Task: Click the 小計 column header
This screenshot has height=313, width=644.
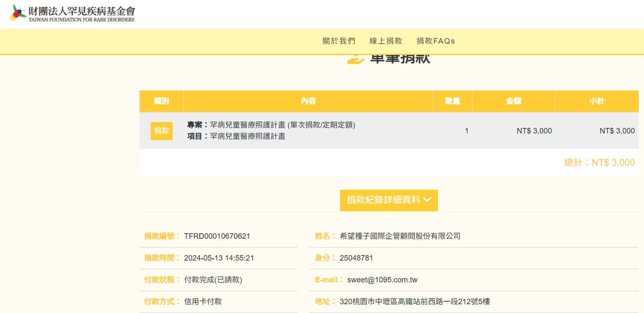Action: 597,101
